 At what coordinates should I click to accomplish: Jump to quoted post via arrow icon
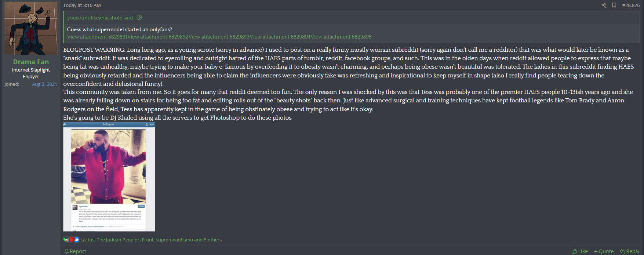pyautogui.click(x=139, y=18)
